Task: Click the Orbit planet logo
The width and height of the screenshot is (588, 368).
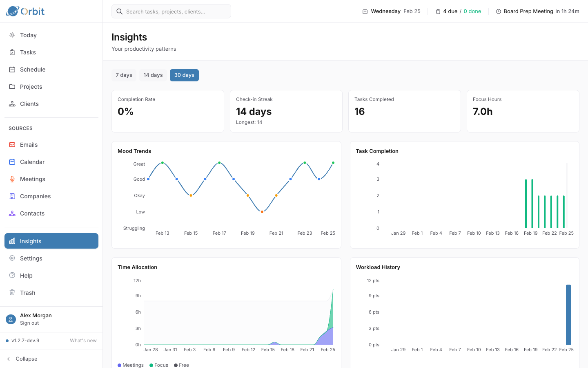Action: [x=12, y=11]
